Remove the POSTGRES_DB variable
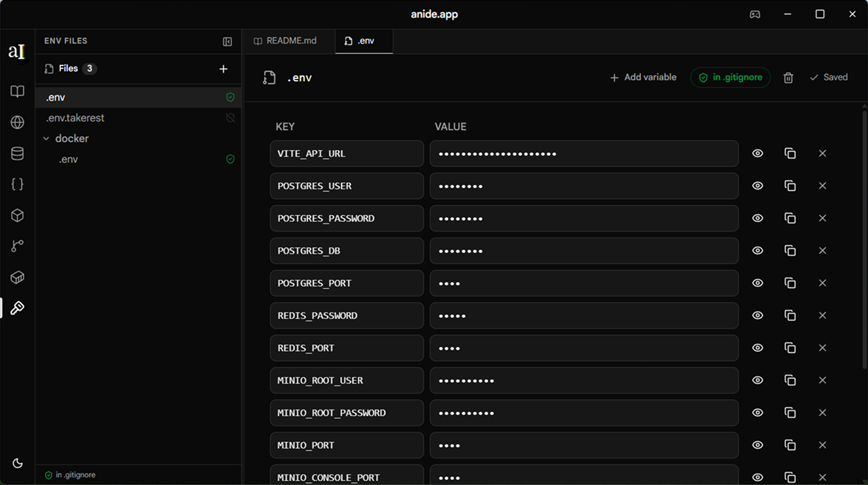This screenshot has height=485, width=868. click(x=823, y=250)
